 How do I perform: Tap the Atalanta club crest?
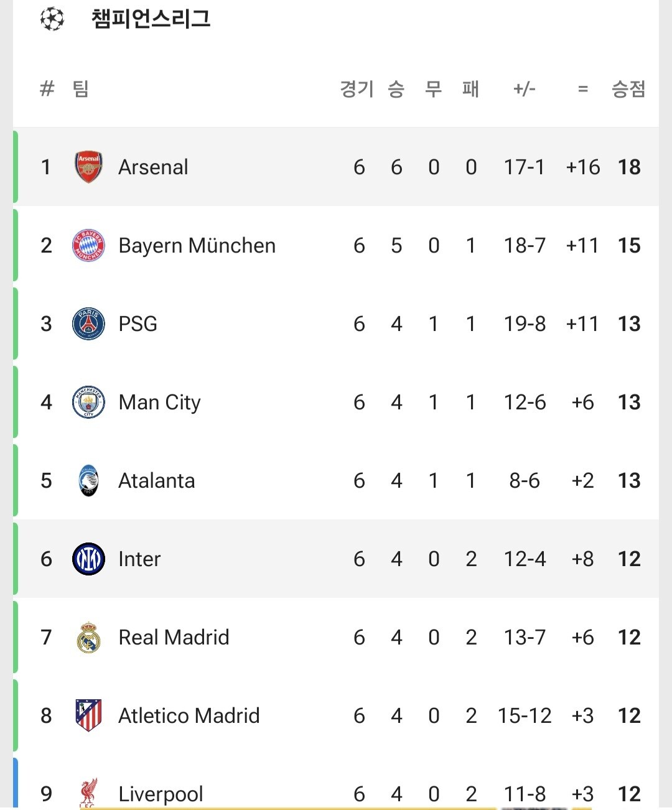click(x=88, y=480)
